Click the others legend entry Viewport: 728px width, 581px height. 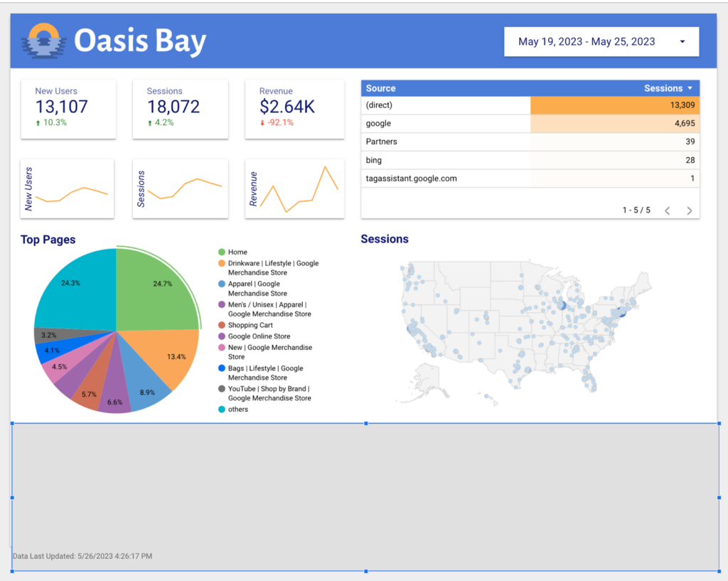pos(238,410)
